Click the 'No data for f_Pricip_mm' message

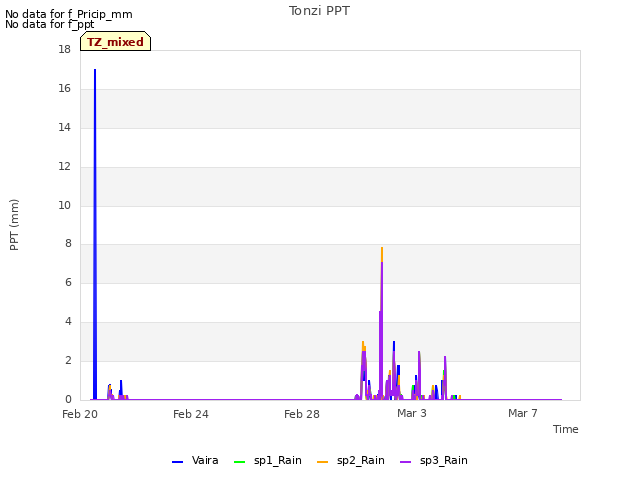69,14
